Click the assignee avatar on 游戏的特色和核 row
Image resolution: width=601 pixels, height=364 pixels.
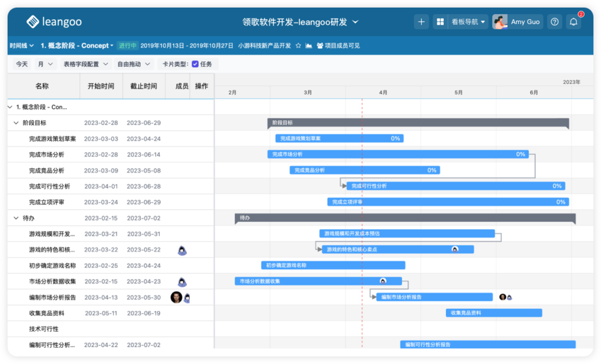click(x=182, y=249)
